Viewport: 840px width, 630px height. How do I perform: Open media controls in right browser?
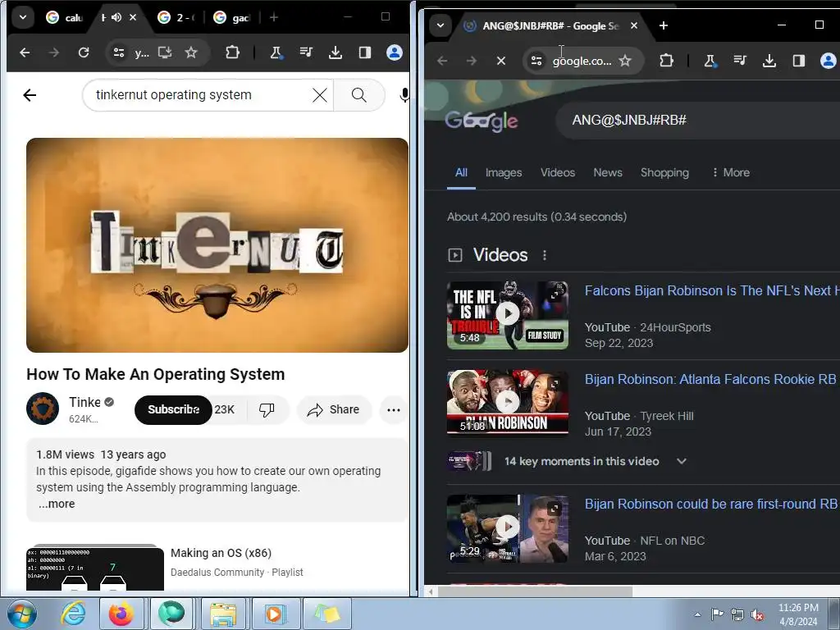[740, 61]
